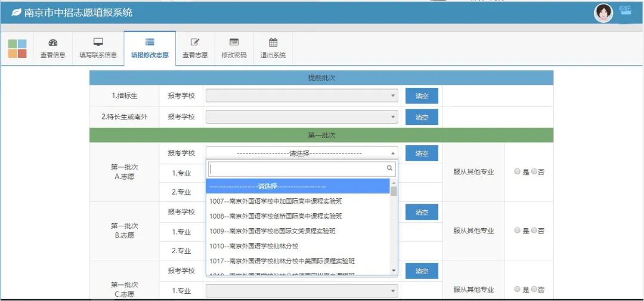Click the edit pencil icon above 查看志愿
Image resolution: width=644 pixels, height=301 pixels.
pos(195,42)
